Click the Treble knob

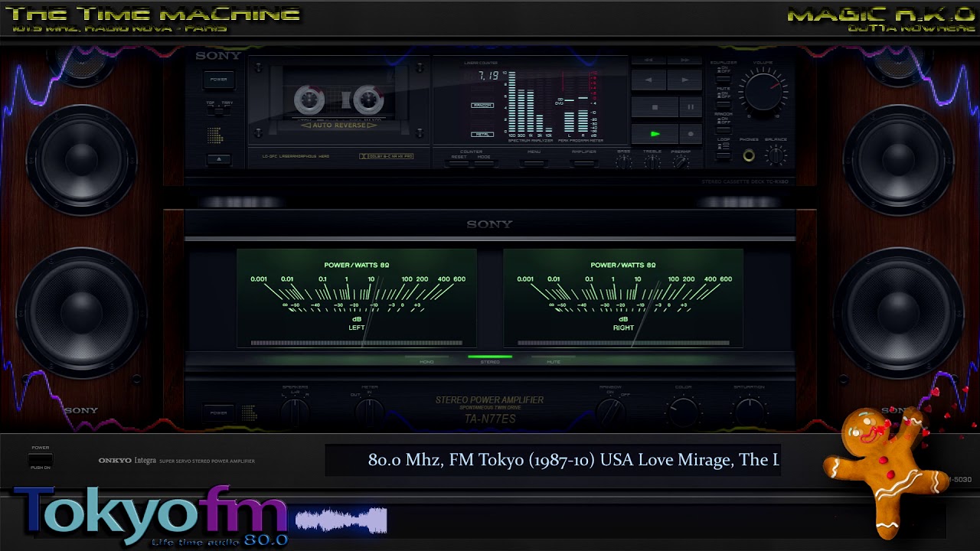point(652,161)
